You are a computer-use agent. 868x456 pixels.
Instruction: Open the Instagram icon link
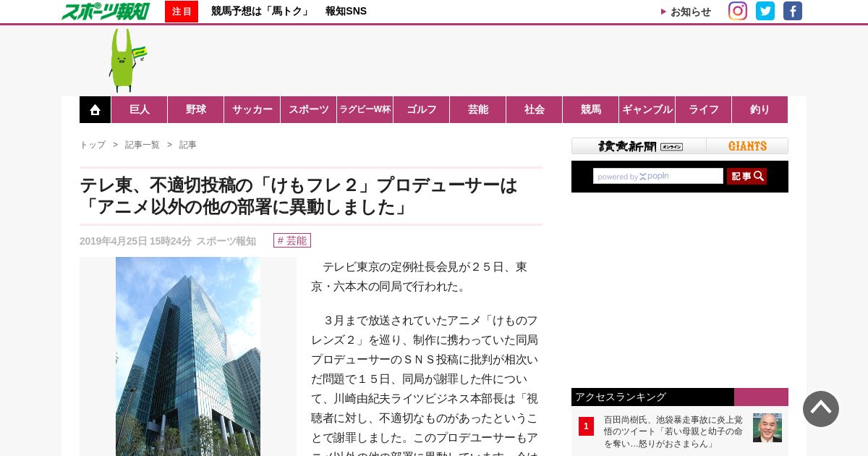point(738,11)
